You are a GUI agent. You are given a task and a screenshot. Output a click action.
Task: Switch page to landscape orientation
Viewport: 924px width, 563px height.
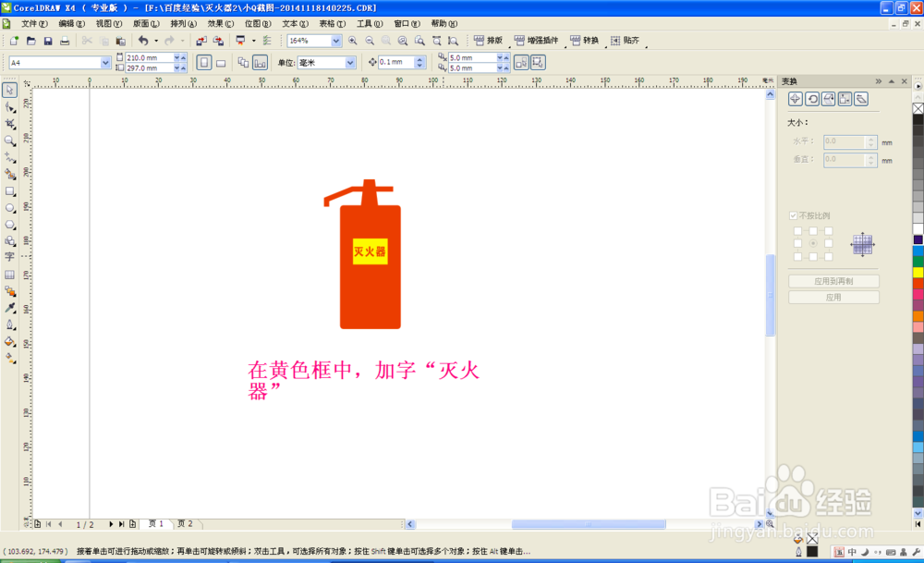point(219,61)
